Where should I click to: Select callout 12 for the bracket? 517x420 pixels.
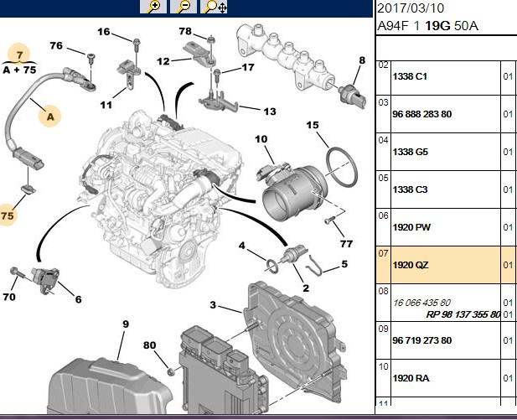point(163,61)
